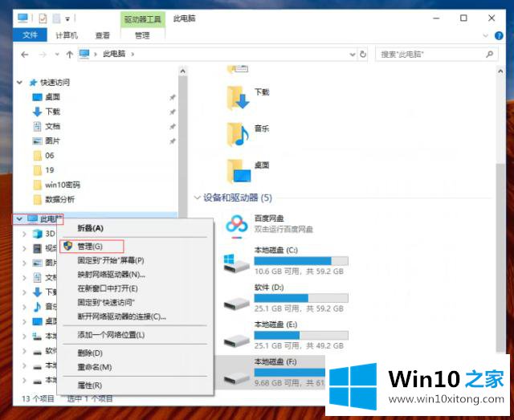Open the 文件 ribbon tab

[31, 35]
